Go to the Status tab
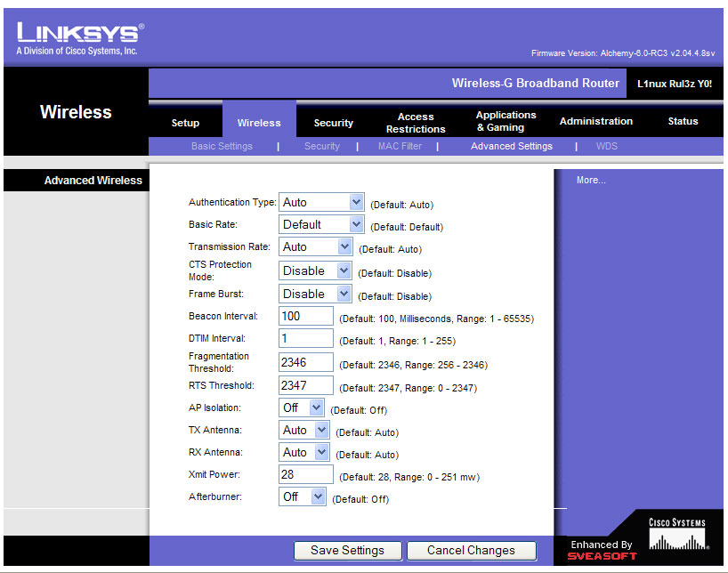728x573 pixels. click(x=683, y=121)
